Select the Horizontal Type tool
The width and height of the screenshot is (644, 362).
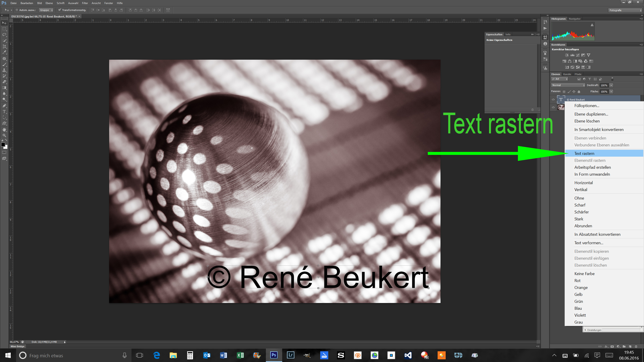pos(4,112)
